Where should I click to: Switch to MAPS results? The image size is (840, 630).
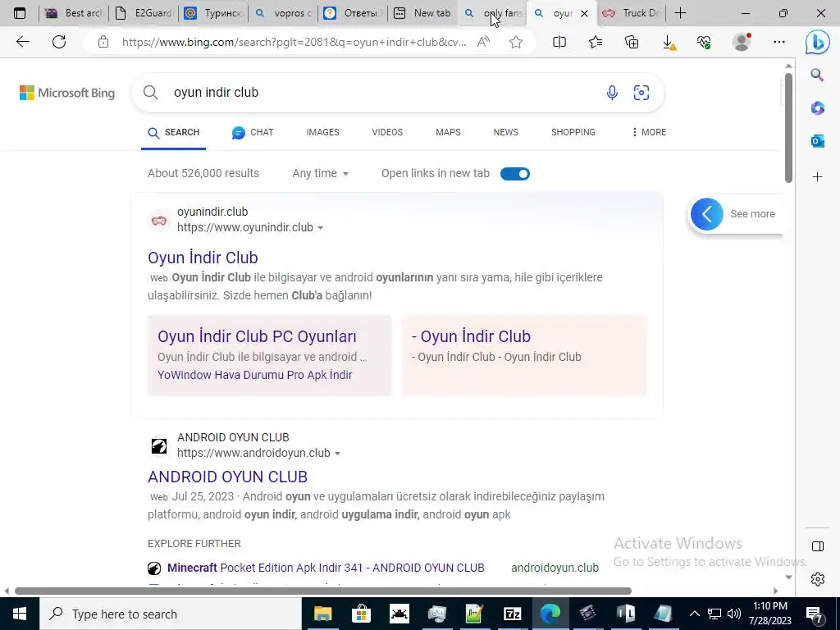pyautogui.click(x=448, y=132)
